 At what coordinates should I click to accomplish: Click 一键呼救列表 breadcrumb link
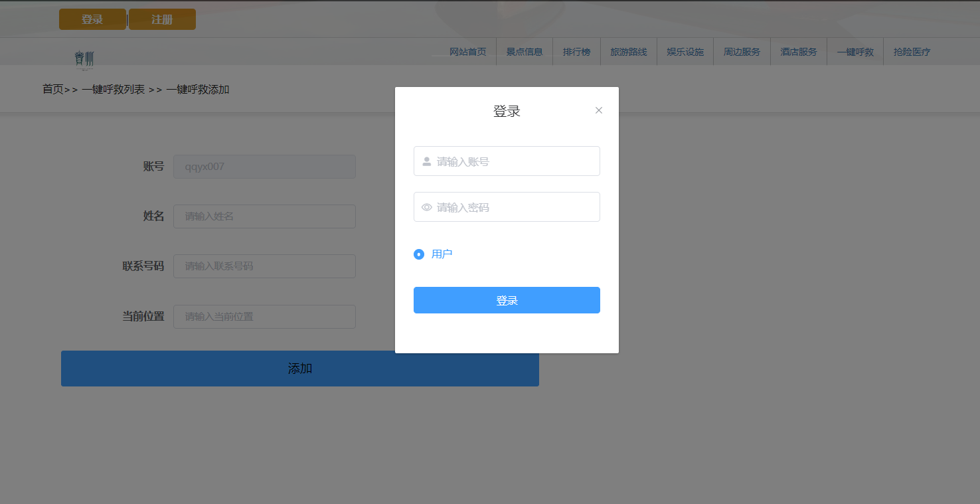point(114,89)
